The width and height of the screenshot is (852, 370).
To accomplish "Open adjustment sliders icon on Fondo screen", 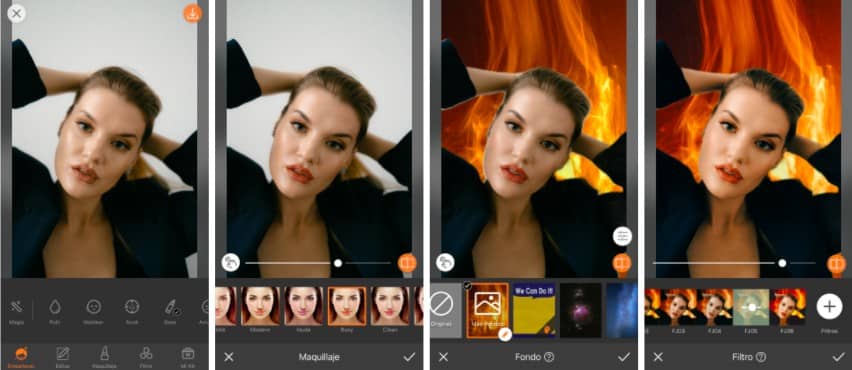I will [622, 236].
